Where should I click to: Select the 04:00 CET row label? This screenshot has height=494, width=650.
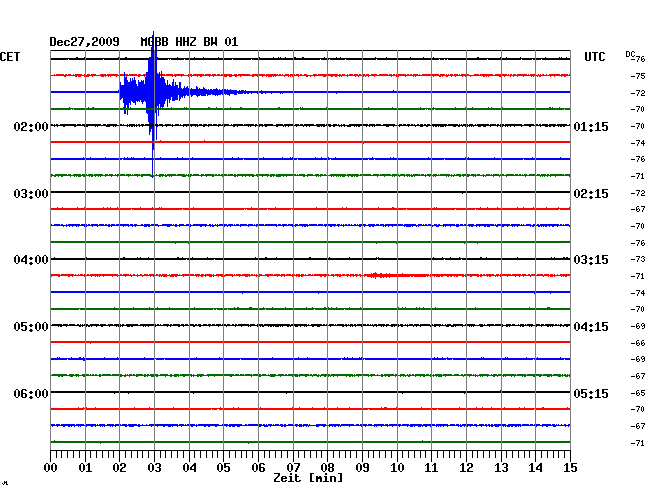pyautogui.click(x=31, y=260)
